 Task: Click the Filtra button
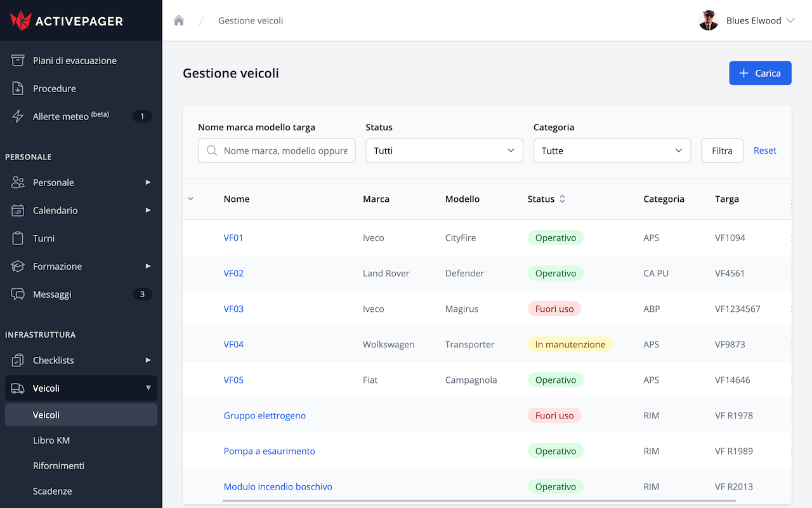click(722, 150)
